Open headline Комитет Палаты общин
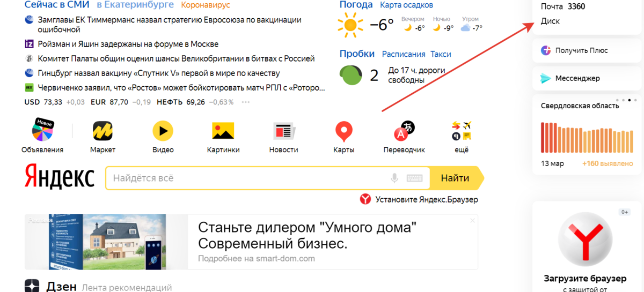The width and height of the screenshot is (644, 292). pyautogui.click(x=177, y=58)
